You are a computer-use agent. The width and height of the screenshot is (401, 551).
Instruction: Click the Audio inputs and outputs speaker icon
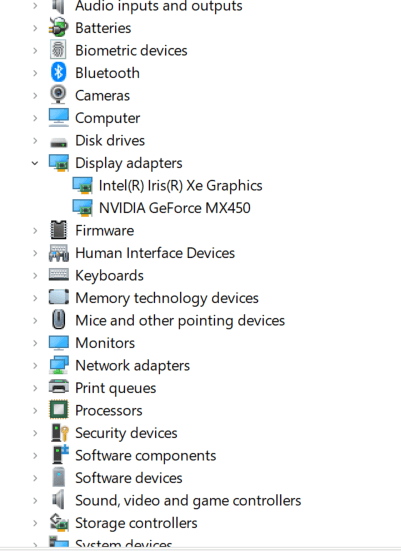pos(58,6)
